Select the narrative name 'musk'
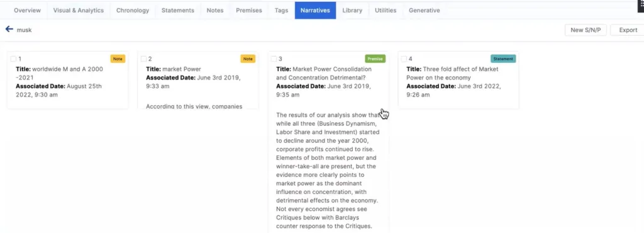The height and width of the screenshot is (233, 644). tap(25, 30)
